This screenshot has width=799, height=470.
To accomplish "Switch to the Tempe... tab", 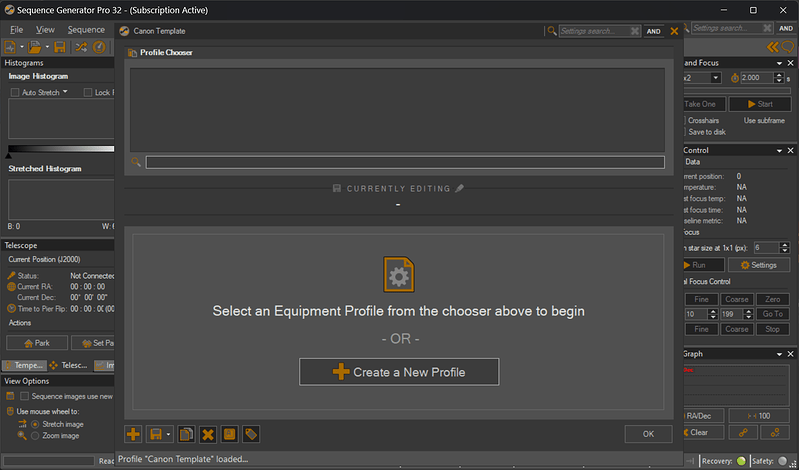I will point(24,365).
